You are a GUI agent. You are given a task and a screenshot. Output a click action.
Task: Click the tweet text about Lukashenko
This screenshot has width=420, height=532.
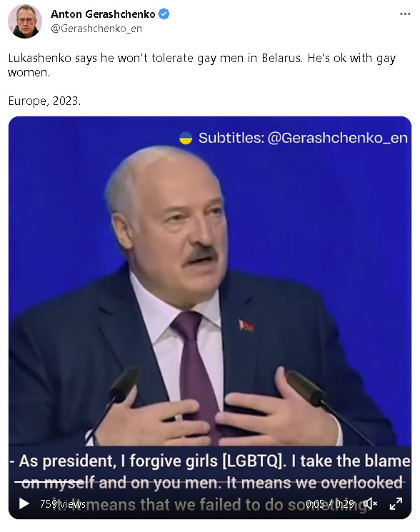coord(202,65)
